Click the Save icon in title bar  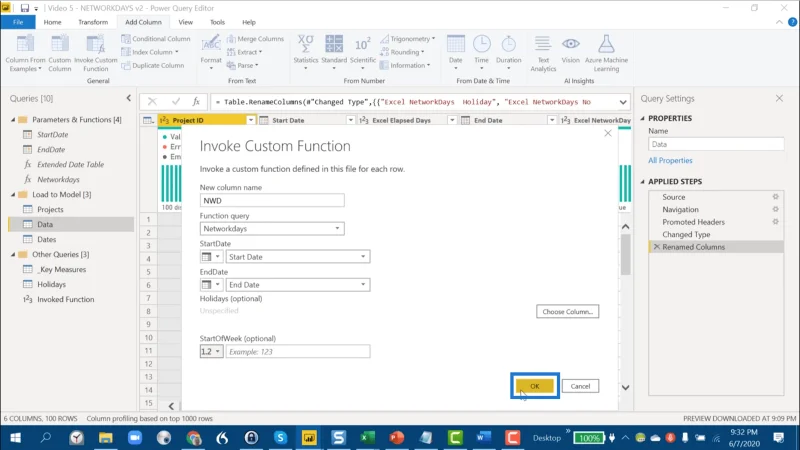point(24,8)
